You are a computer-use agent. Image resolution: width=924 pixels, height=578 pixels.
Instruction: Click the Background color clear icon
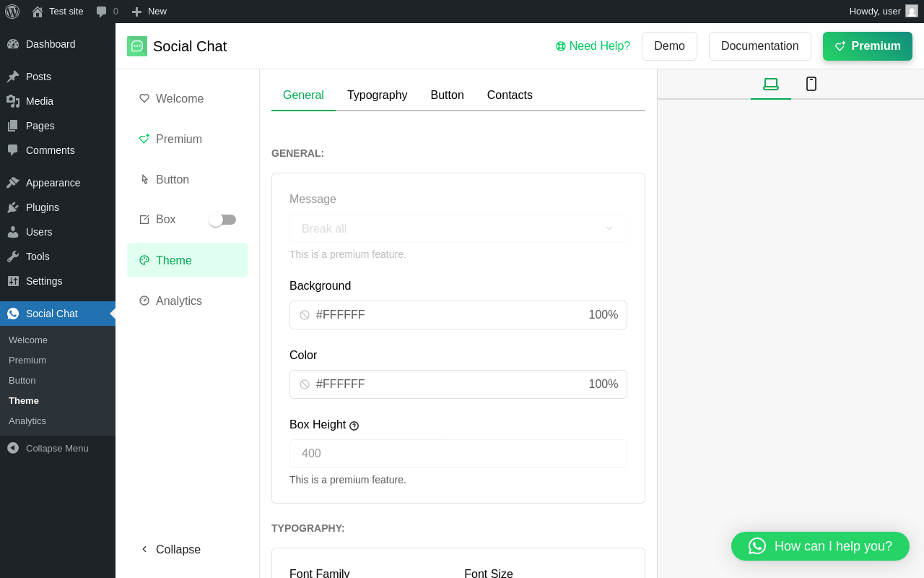(x=305, y=315)
